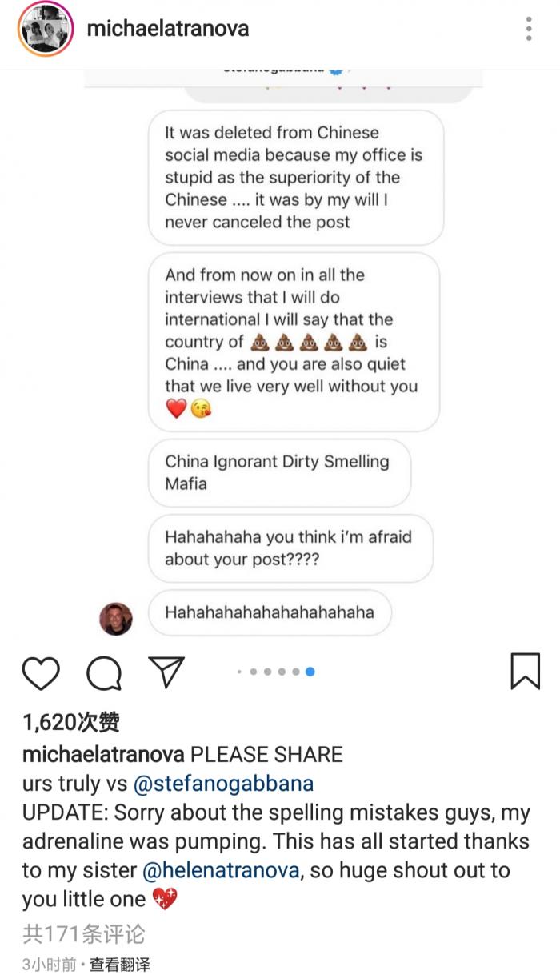Screen dimensions: 560x979
Task: Tap the 3小时前 post timestamp
Action: pyautogui.click(x=51, y=965)
